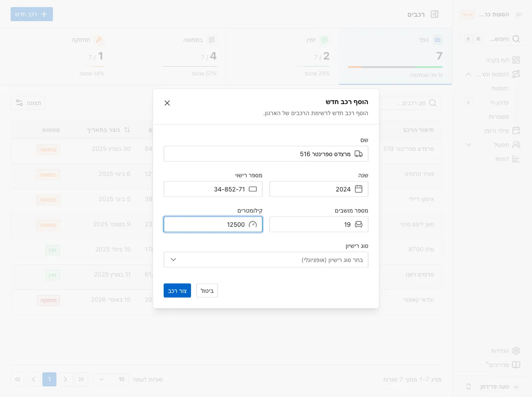Cancel the dialog with ביטול

click(x=207, y=291)
